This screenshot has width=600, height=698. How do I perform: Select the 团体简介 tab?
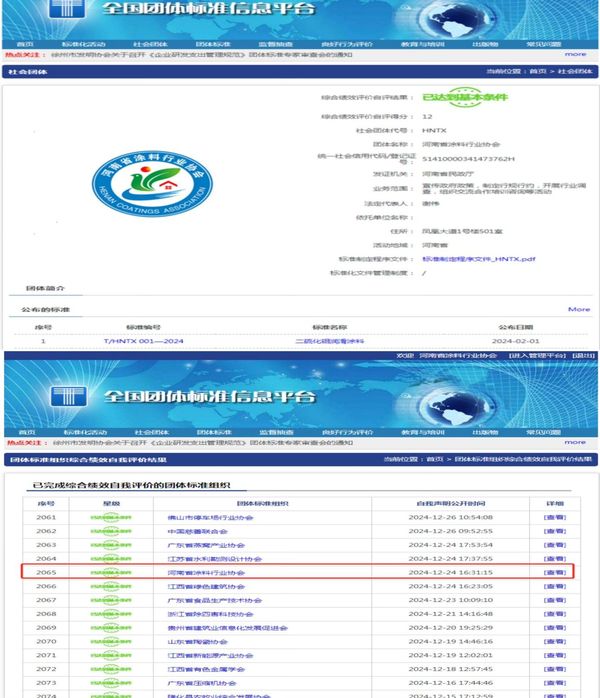point(45,288)
